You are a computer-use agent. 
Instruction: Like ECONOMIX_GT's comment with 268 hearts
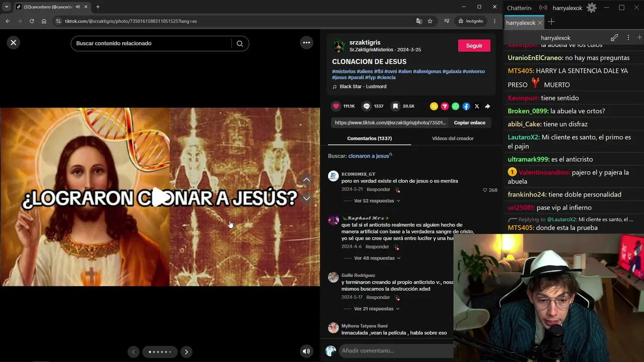pos(485,190)
